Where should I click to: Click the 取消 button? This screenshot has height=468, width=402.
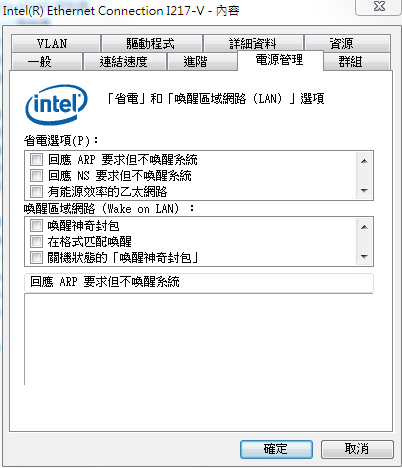click(x=357, y=449)
